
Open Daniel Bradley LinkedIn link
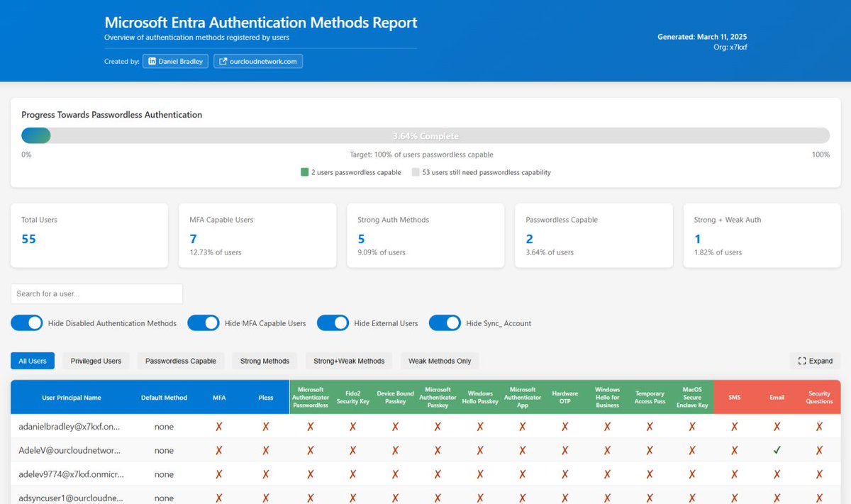176,62
